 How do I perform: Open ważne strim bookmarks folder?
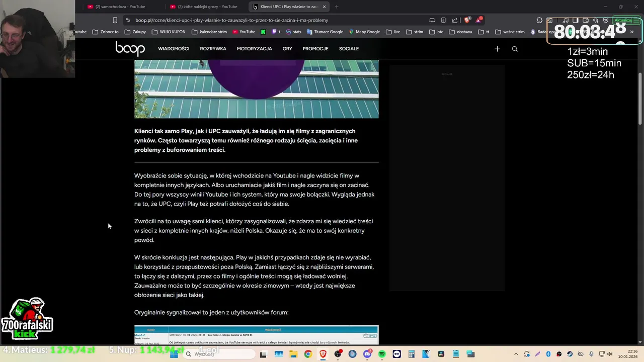510,32
